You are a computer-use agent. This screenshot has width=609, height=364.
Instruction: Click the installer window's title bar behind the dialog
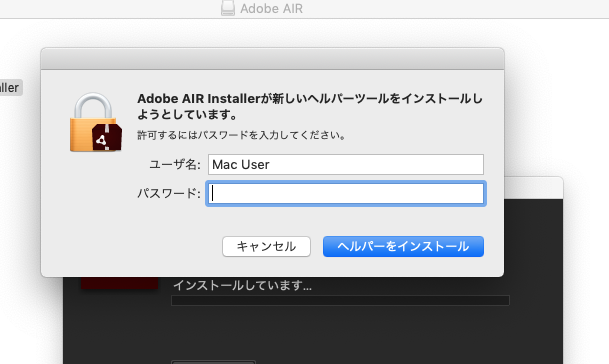(x=533, y=188)
